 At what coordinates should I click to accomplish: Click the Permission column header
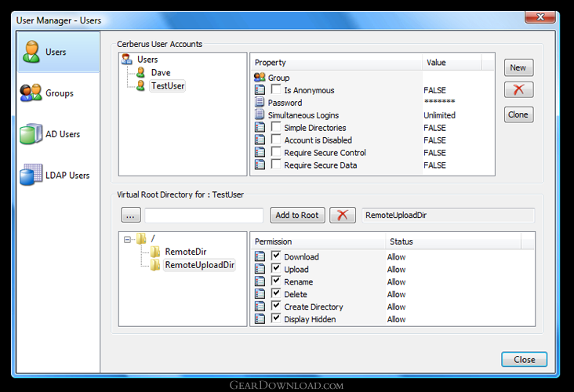(318, 241)
